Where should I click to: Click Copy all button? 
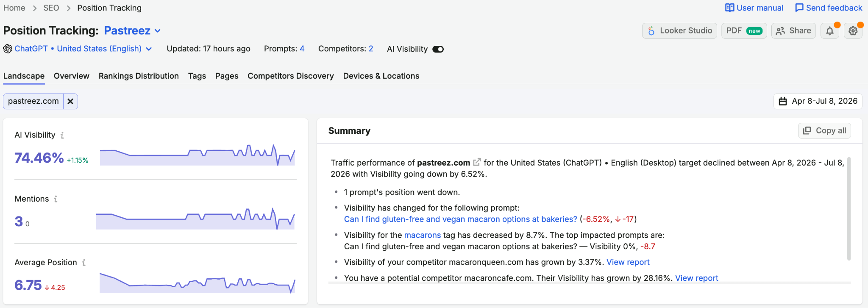(x=824, y=130)
